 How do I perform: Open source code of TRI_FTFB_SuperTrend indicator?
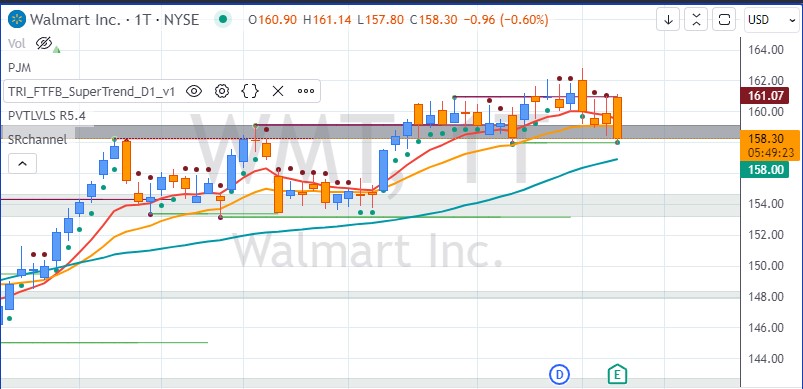click(x=249, y=92)
